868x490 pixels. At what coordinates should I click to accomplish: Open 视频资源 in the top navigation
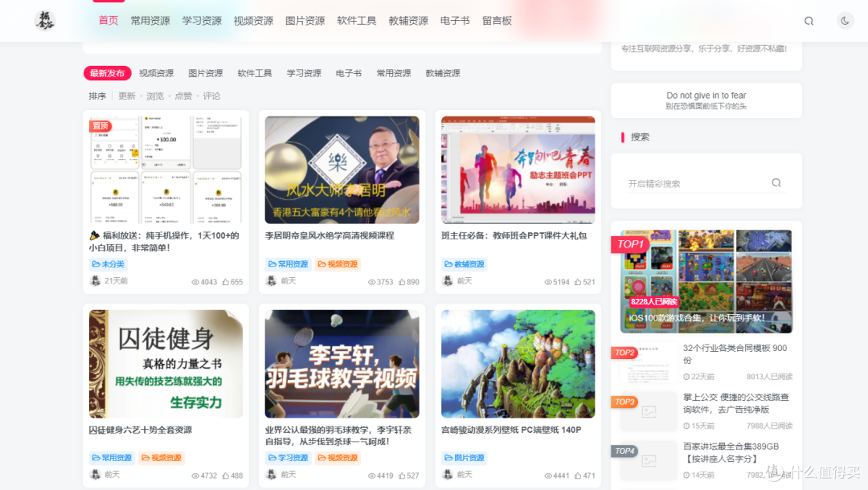coord(253,21)
